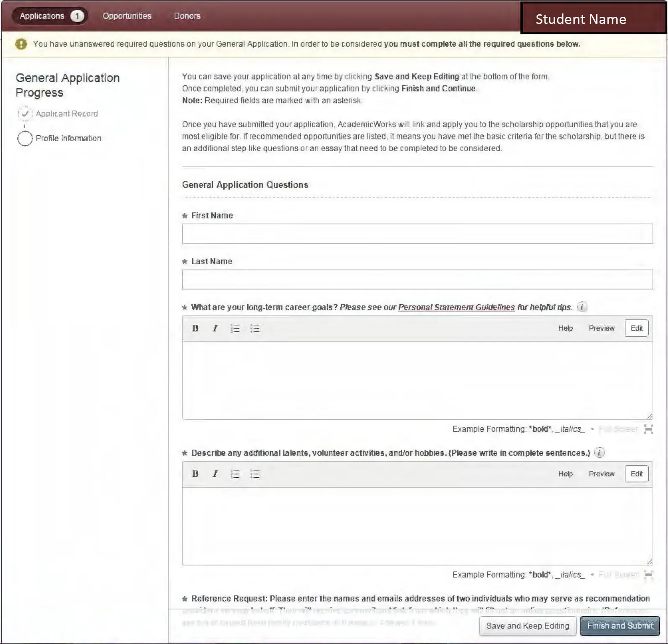
Task: Open the Donors tab
Action: tap(187, 16)
